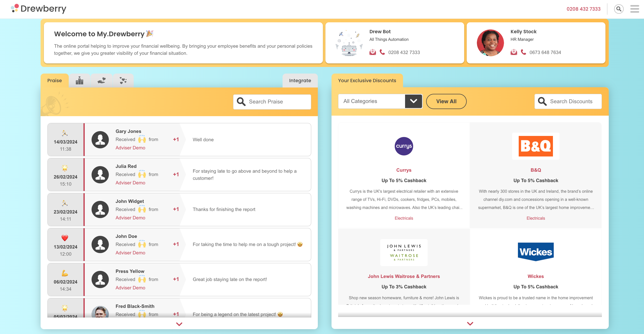
Task: Open the cluster of hearts tab icon
Action: pos(123,81)
